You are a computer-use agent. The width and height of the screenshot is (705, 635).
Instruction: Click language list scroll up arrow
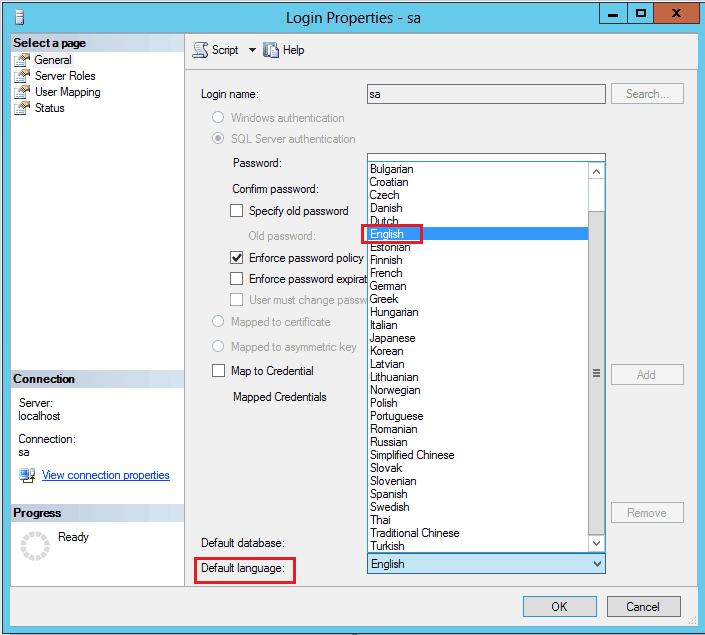[x=597, y=171]
